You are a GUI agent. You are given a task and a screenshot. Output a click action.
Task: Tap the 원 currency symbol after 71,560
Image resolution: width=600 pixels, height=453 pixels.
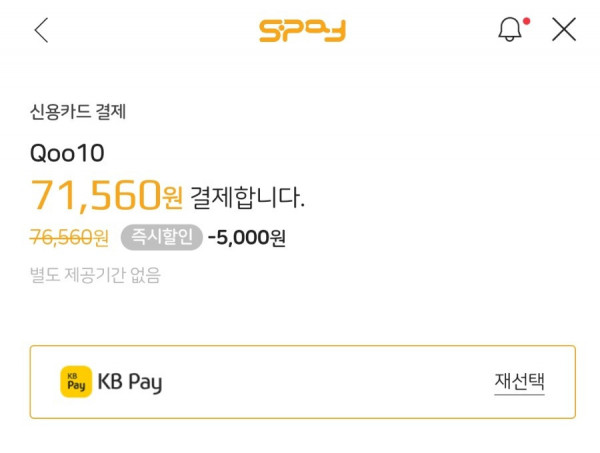173,198
